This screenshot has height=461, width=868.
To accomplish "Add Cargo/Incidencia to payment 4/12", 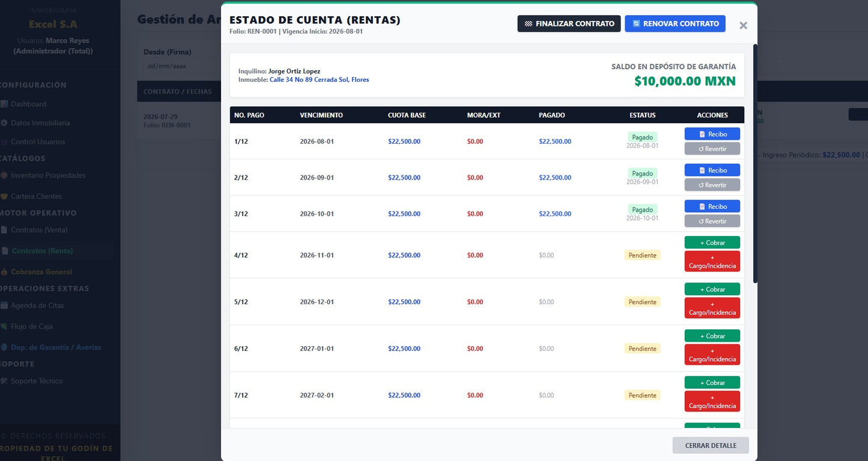I will pos(712,261).
